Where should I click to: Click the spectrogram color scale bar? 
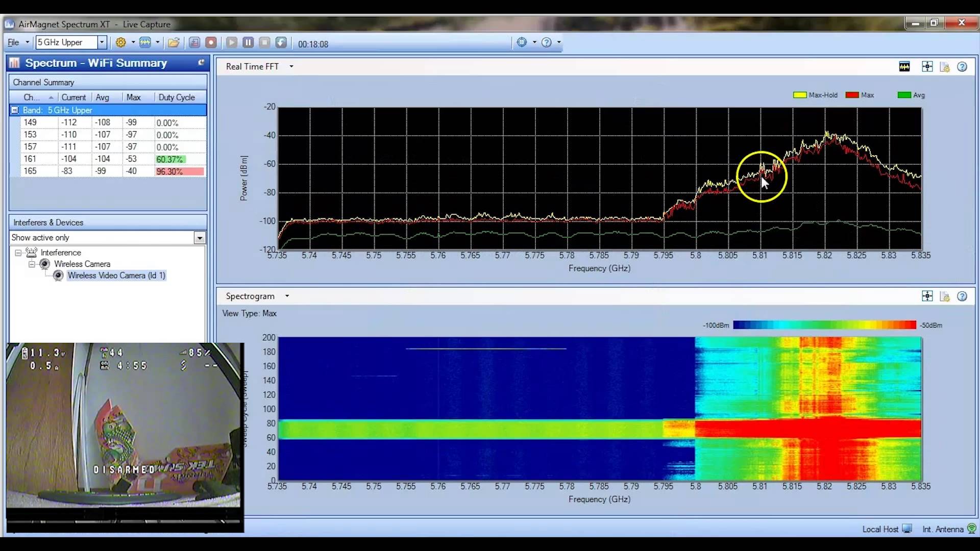click(825, 325)
